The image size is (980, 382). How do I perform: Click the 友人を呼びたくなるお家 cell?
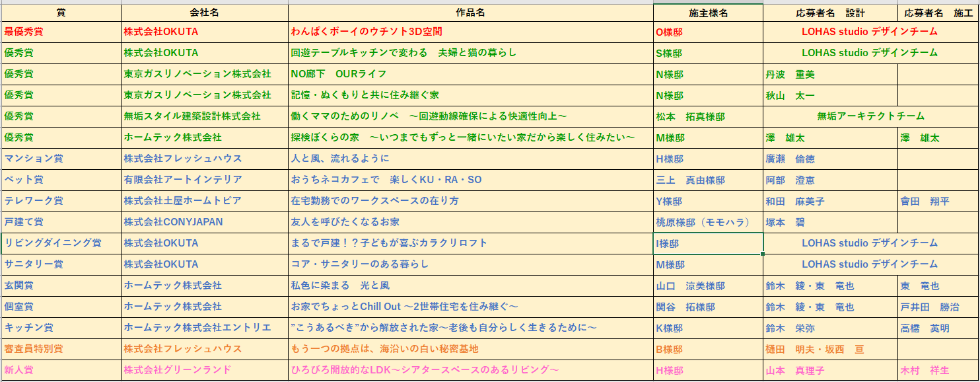pos(471,222)
